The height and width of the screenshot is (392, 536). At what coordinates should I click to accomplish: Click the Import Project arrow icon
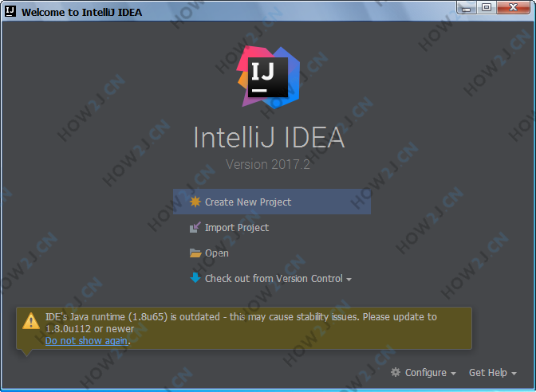(x=195, y=227)
